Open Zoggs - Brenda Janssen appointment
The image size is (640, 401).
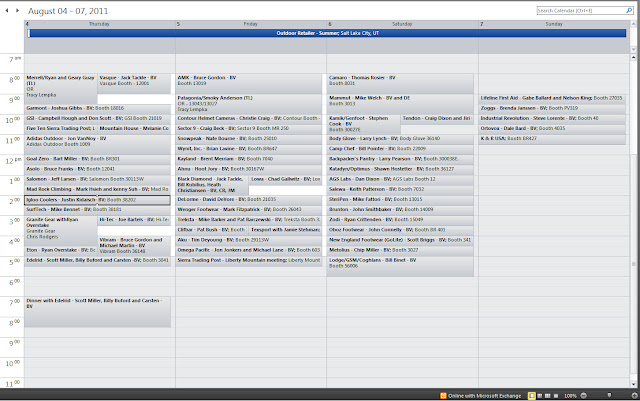click(552, 109)
